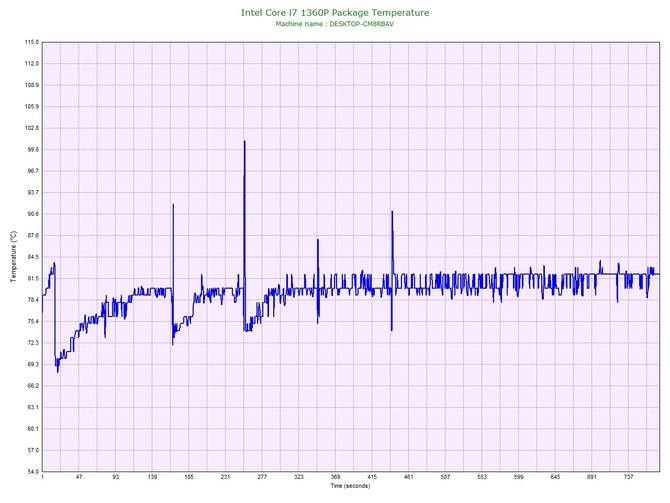This screenshot has height=503, width=670.
Task: Click the 99.8 y-axis value
Action: 33,150
